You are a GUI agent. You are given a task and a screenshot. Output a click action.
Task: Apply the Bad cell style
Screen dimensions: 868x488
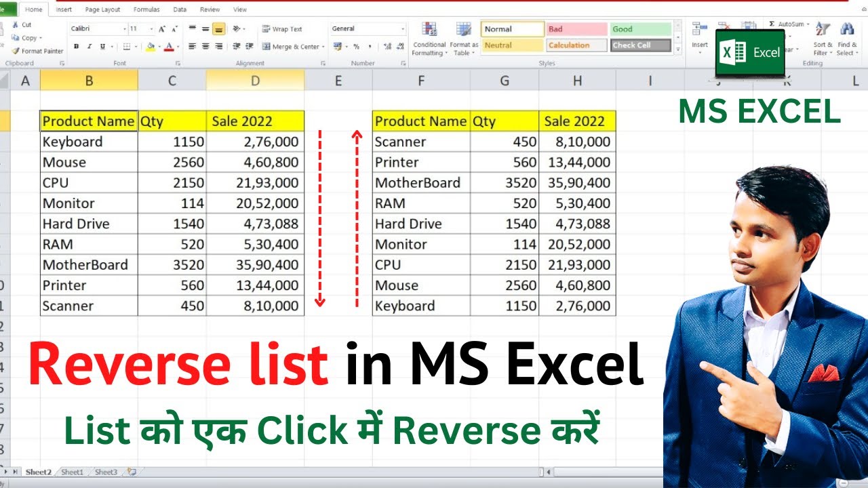click(576, 29)
